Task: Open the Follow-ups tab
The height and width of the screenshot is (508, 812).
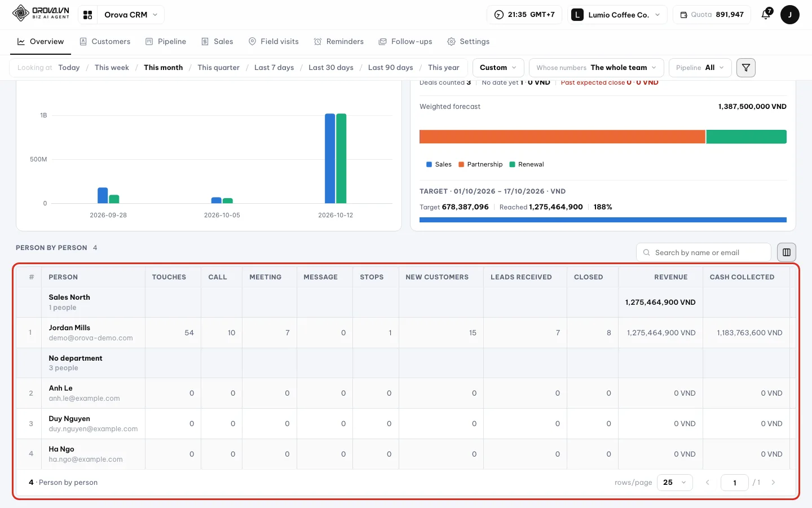Action: (405, 42)
